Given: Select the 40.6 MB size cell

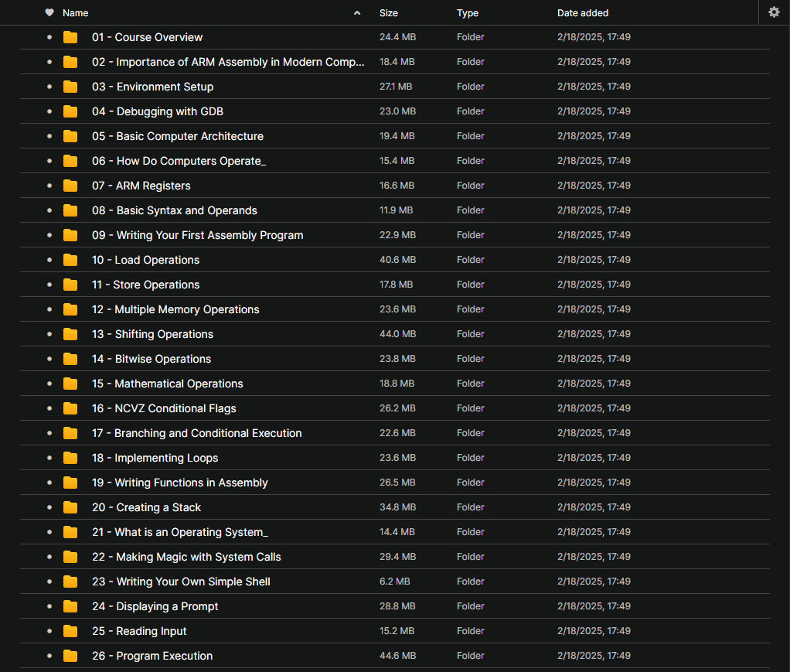Looking at the screenshot, I should (x=397, y=260).
